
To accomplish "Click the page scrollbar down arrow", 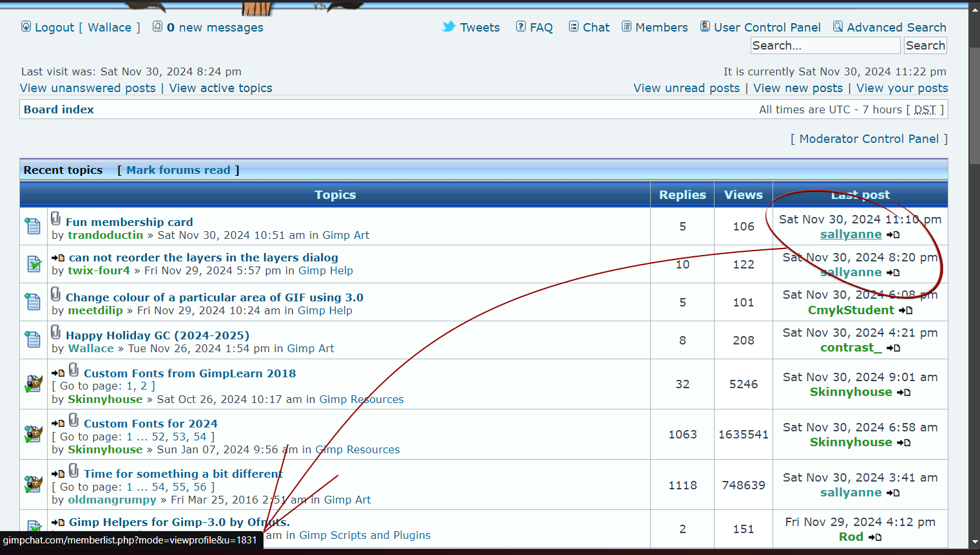I will point(974,542).
